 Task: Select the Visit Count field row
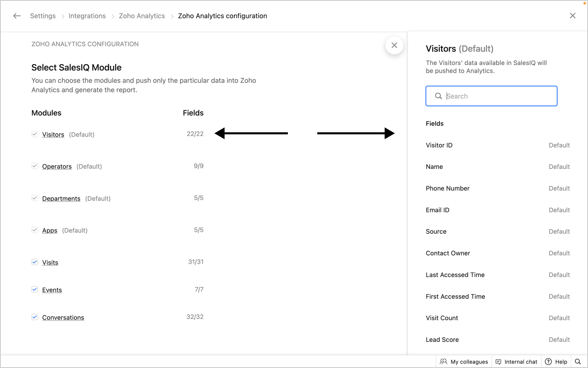(x=498, y=318)
